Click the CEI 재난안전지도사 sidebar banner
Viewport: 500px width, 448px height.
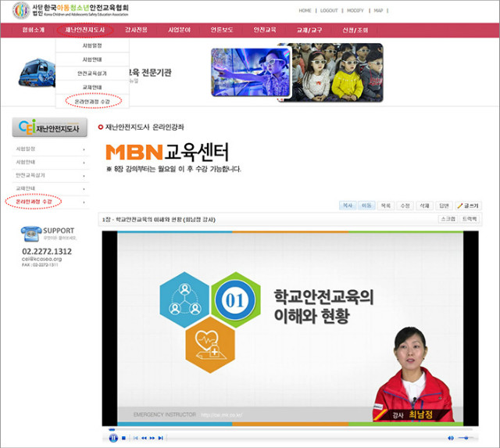click(x=49, y=127)
